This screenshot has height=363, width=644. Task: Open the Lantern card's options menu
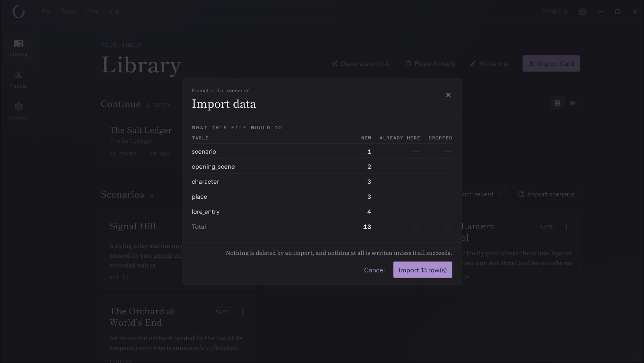(566, 227)
